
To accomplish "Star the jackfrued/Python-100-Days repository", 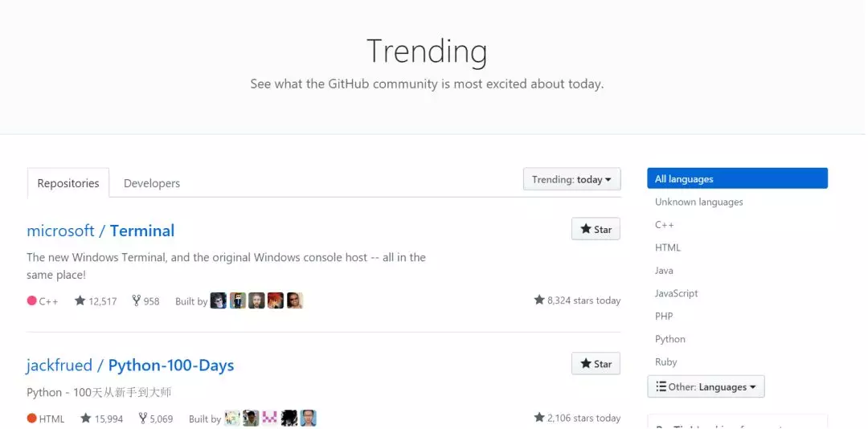I will 596,364.
